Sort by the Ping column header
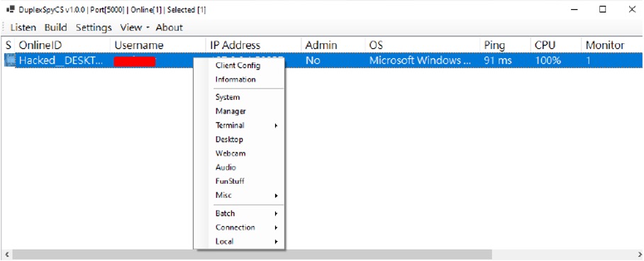The height and width of the screenshot is (261, 644). pos(505,45)
